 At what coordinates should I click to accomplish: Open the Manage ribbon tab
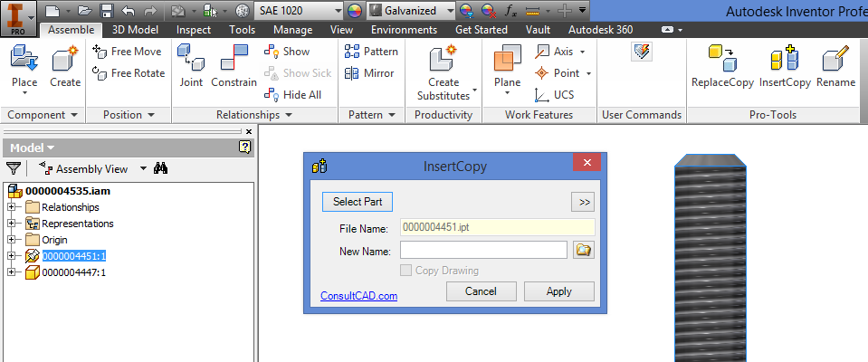click(x=293, y=30)
